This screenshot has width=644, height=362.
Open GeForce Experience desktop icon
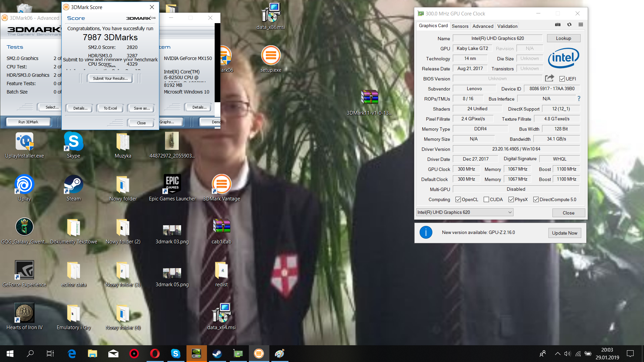click(24, 274)
